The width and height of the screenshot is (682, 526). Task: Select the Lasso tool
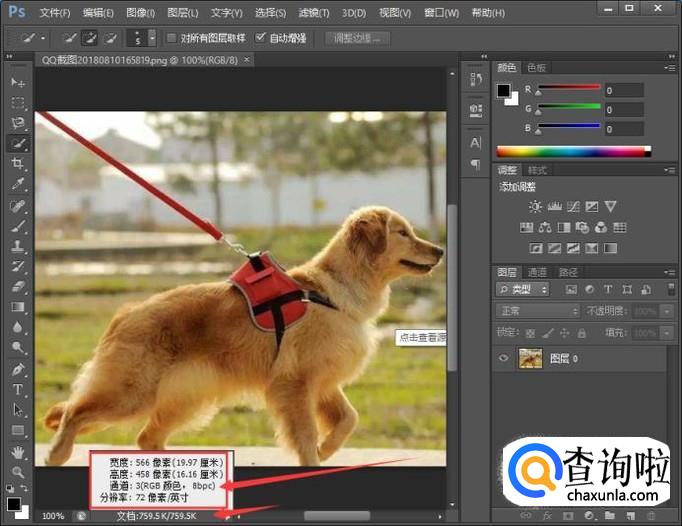click(18, 123)
